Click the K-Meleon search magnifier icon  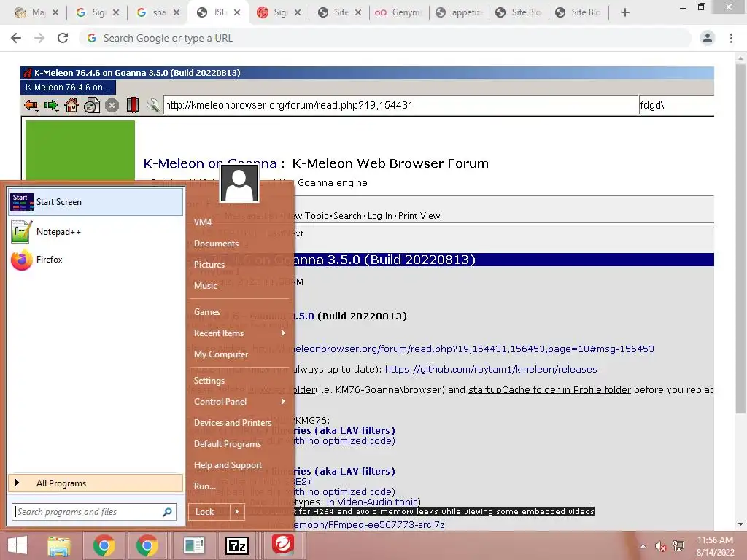click(x=153, y=105)
